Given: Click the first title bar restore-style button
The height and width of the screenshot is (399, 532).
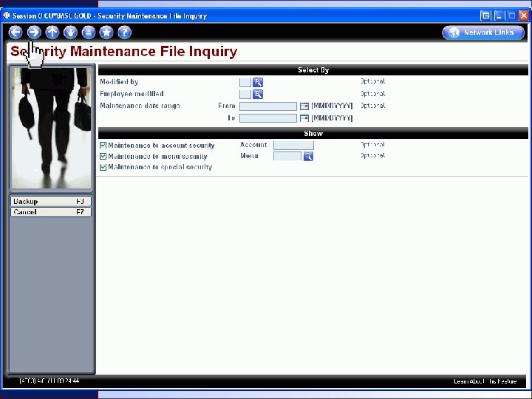Looking at the screenshot, I should click(x=486, y=16).
